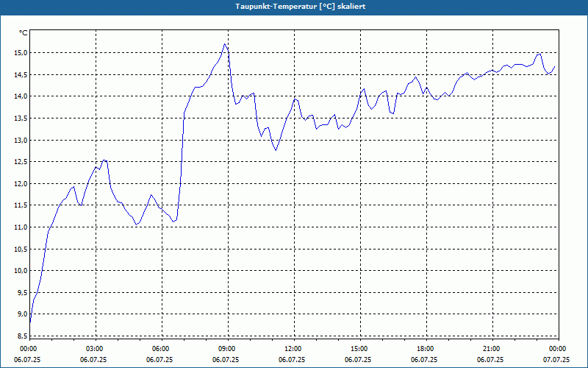Click the 8,5 y-axis label
The width and height of the screenshot is (588, 368).
click(23, 336)
